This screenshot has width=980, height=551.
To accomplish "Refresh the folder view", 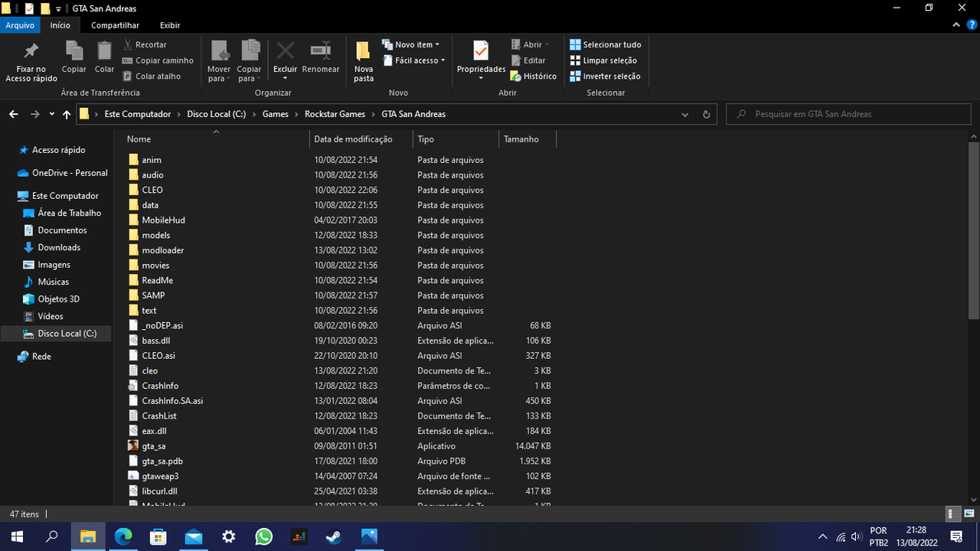I will tap(706, 114).
